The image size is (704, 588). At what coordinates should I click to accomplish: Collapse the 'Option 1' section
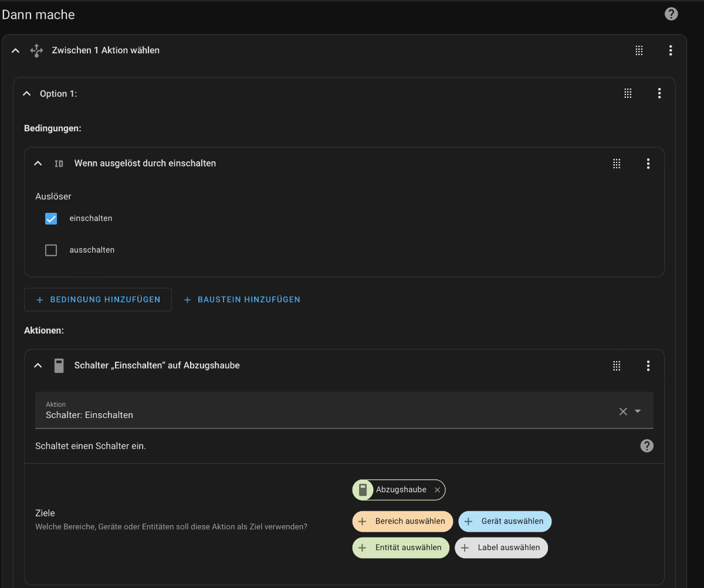tap(26, 93)
